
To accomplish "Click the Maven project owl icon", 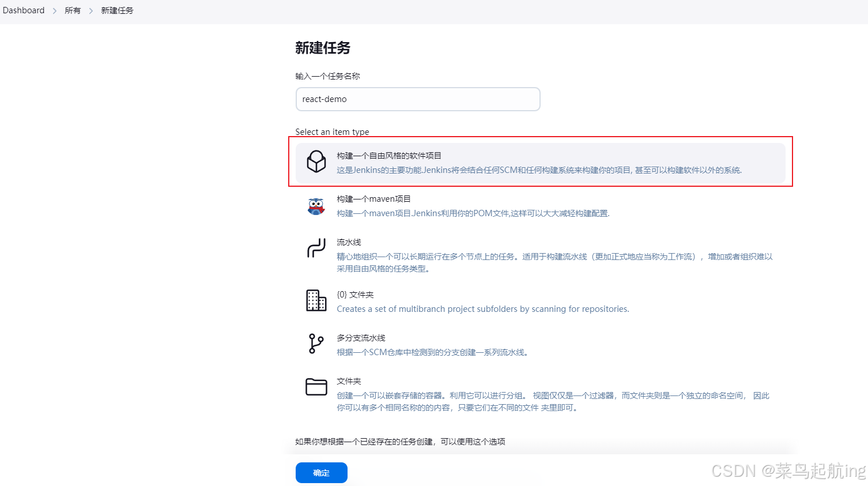I will pos(316,206).
